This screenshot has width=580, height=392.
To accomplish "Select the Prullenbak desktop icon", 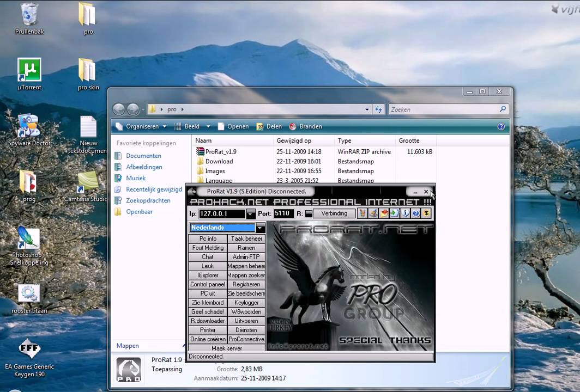I will [x=29, y=19].
